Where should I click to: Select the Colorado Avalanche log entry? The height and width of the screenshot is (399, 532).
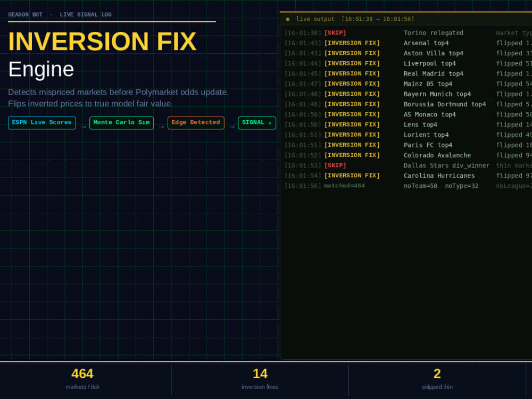point(408,155)
